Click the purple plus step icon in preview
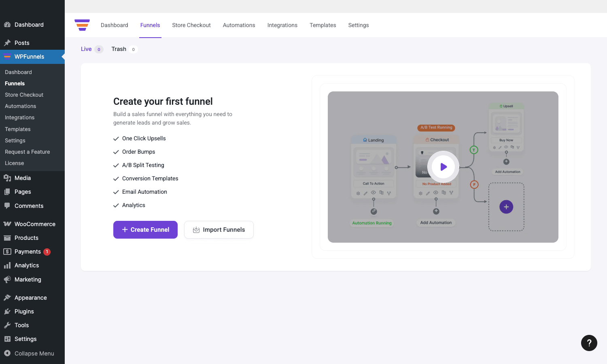 click(506, 207)
